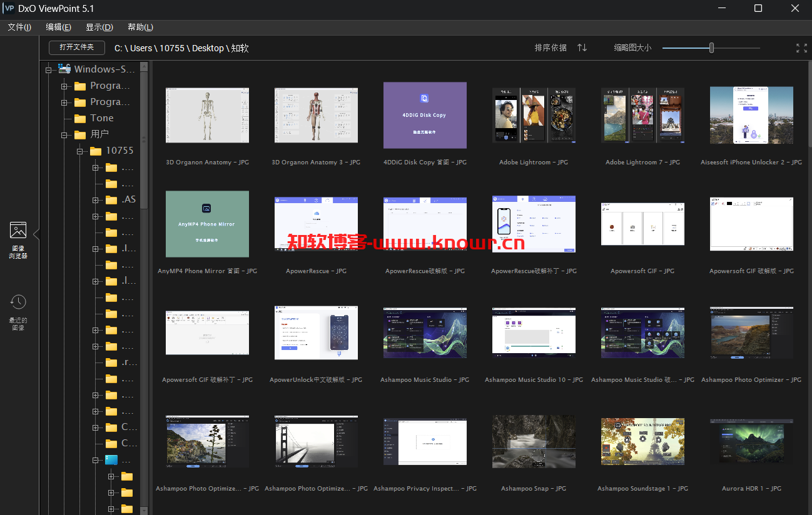Select the ApowerUnlock中文破解版 thumbnail
The height and width of the screenshot is (515, 812).
pos(316,332)
